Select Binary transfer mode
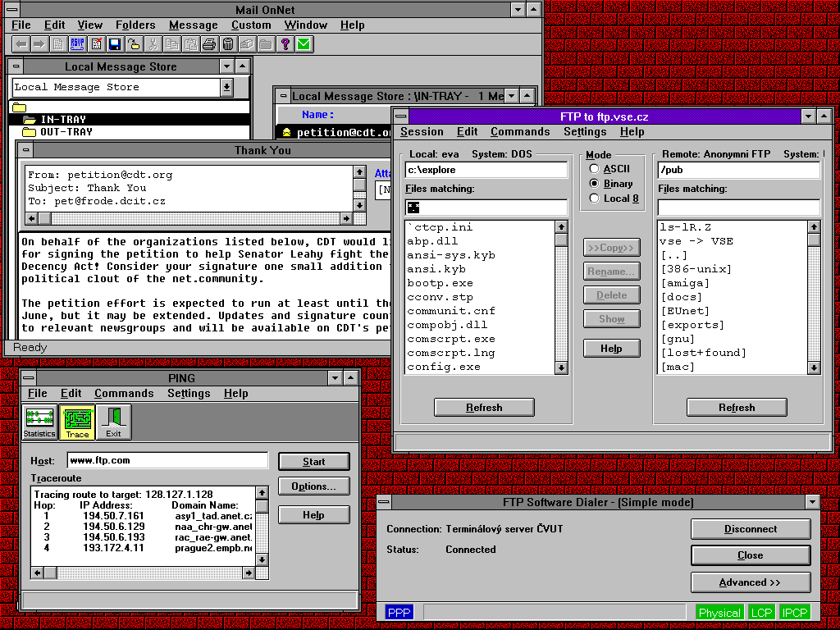 pyautogui.click(x=595, y=184)
